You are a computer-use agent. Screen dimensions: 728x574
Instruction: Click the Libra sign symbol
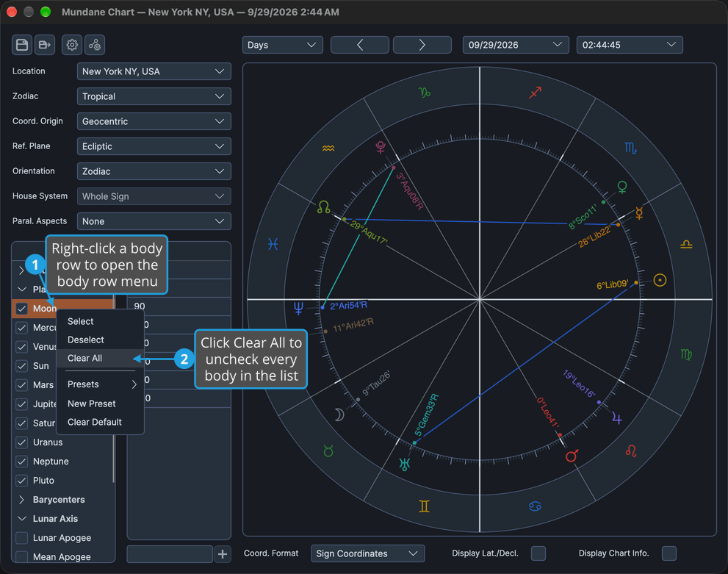coord(686,244)
